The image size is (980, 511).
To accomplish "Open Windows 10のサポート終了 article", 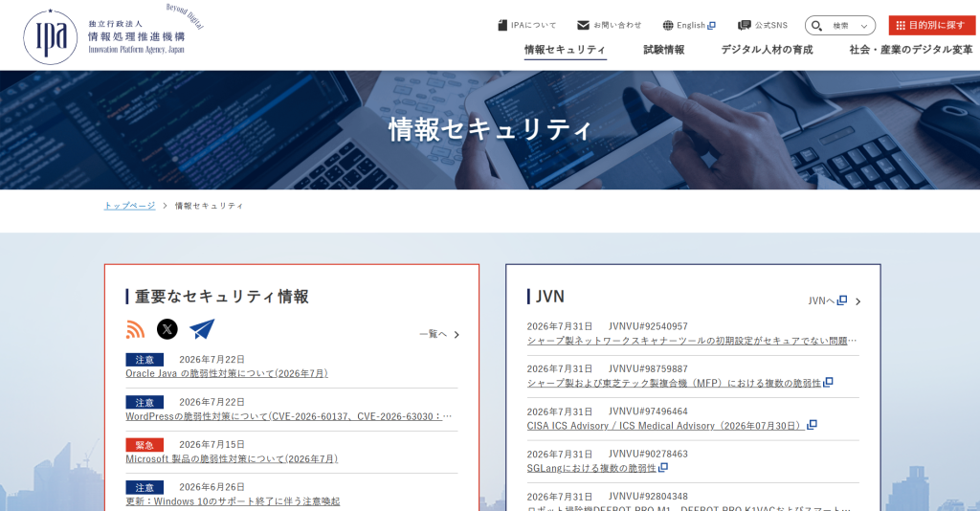I will pos(233,501).
